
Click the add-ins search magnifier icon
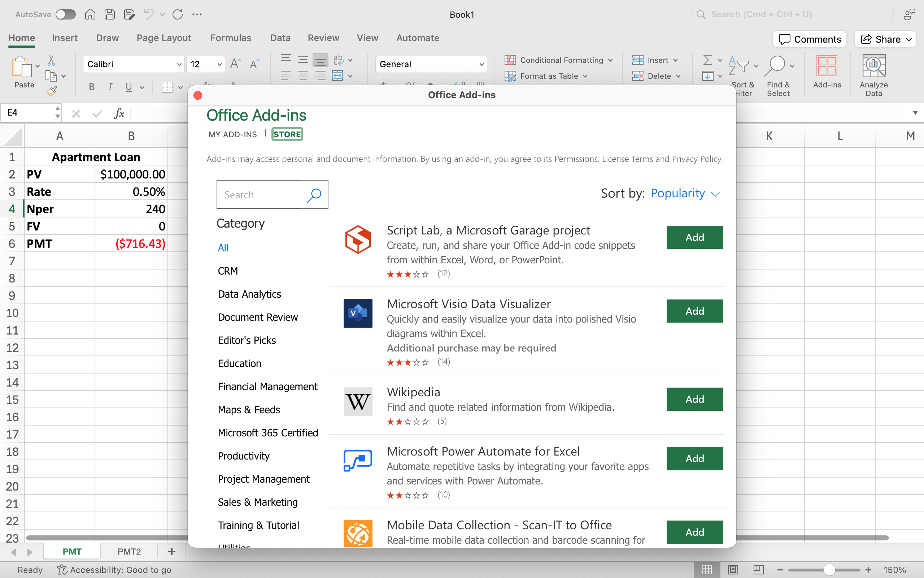(314, 195)
